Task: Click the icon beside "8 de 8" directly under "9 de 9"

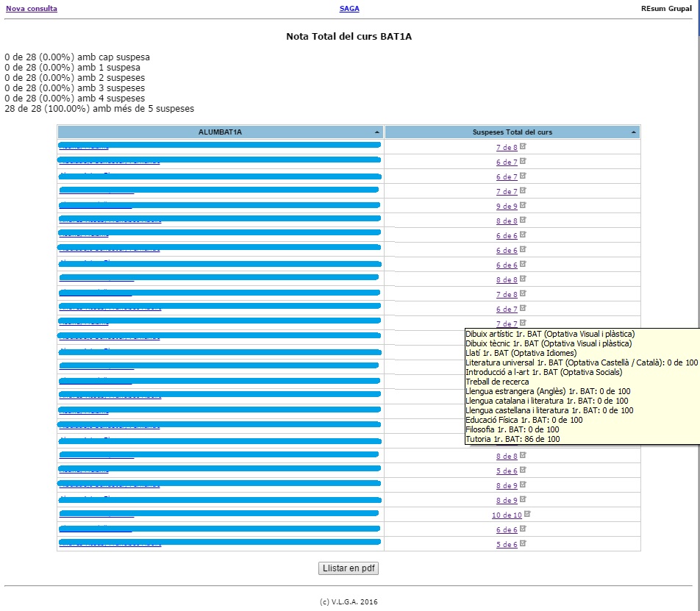Action: [x=523, y=220]
